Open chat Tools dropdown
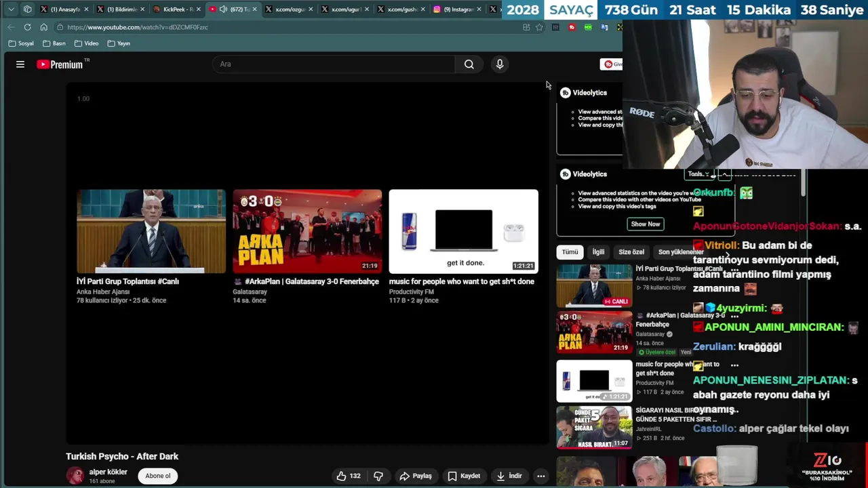 click(698, 174)
